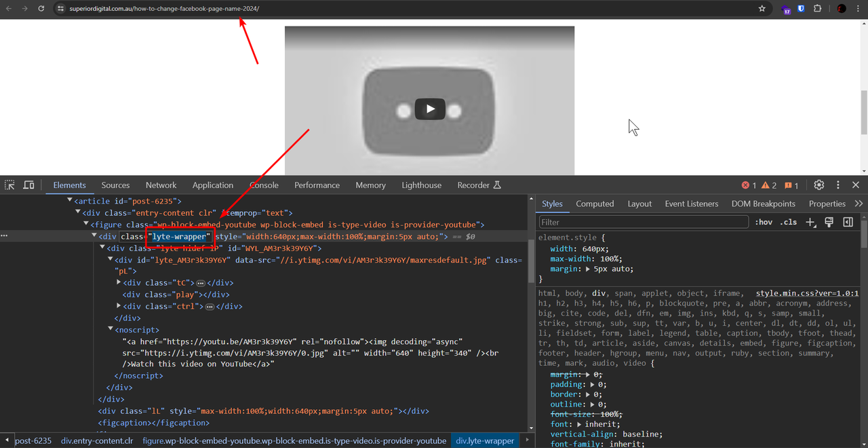The image size is (868, 448).
Task: Add a new style rule with plus icon
Action: point(810,222)
